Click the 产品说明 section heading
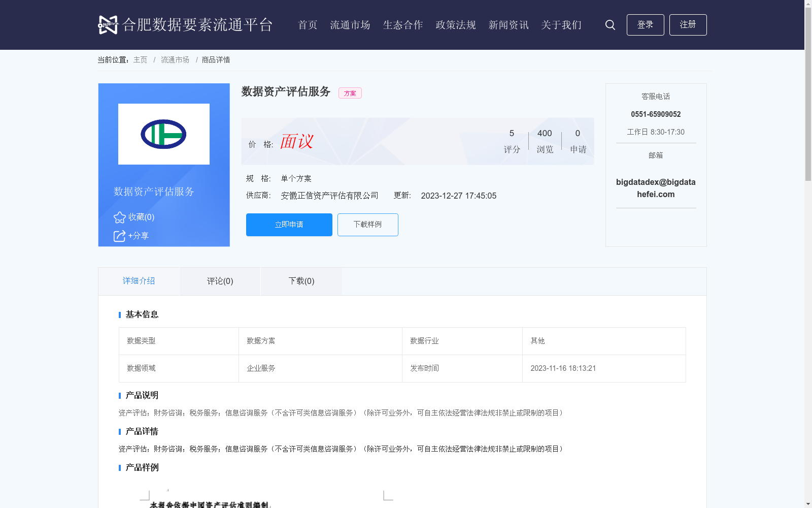The image size is (812, 508). click(x=142, y=395)
